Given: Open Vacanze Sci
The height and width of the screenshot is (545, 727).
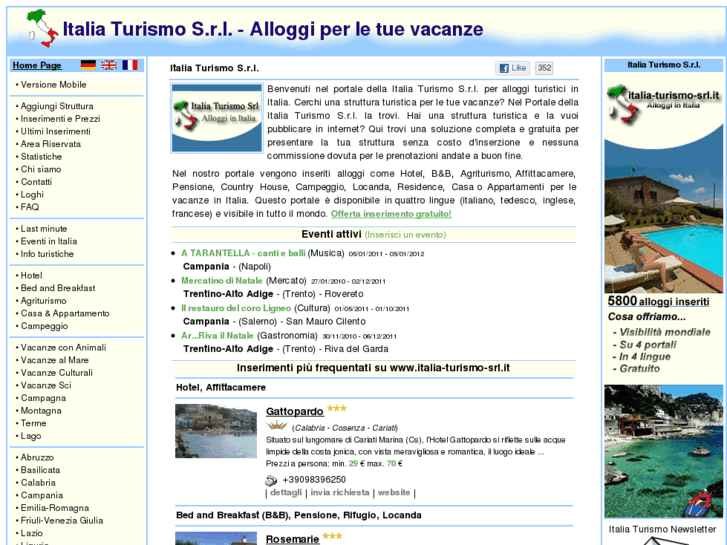Looking at the screenshot, I should pos(46,385).
